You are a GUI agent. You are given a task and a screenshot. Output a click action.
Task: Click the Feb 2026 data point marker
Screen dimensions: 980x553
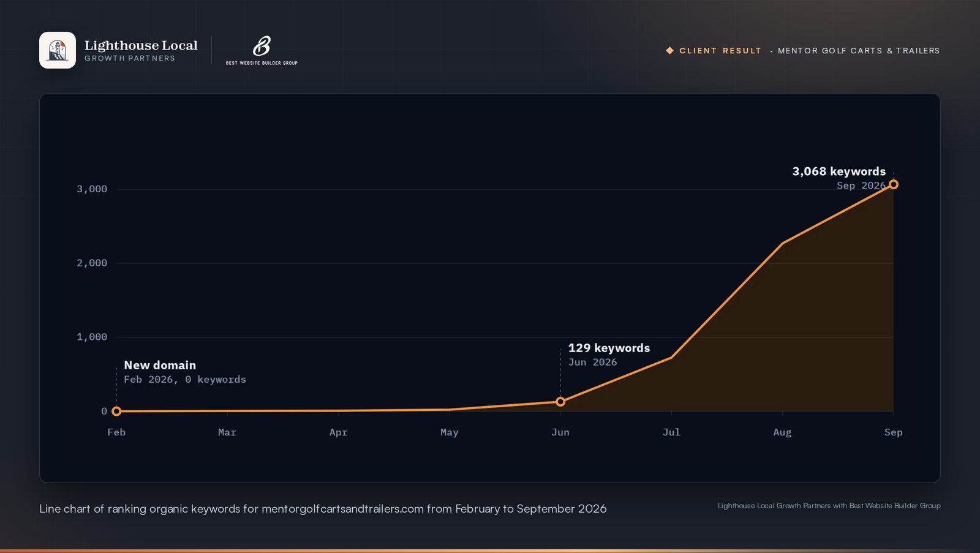pos(116,412)
